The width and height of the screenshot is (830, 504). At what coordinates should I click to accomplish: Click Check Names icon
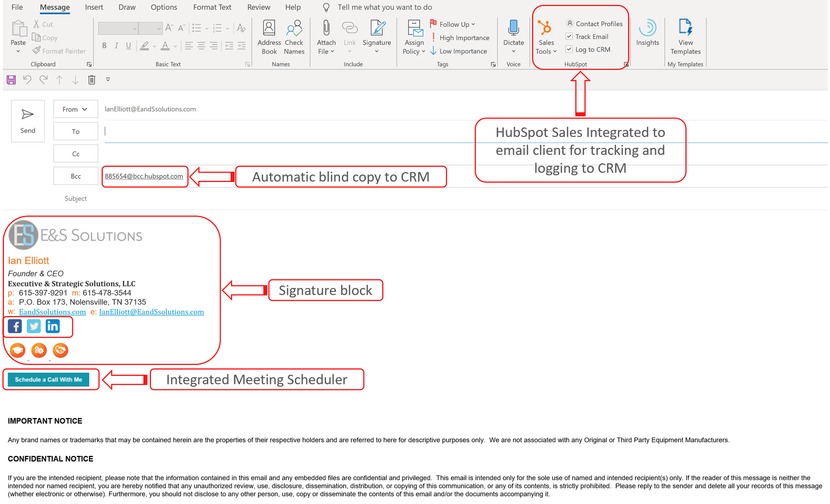[x=294, y=37]
